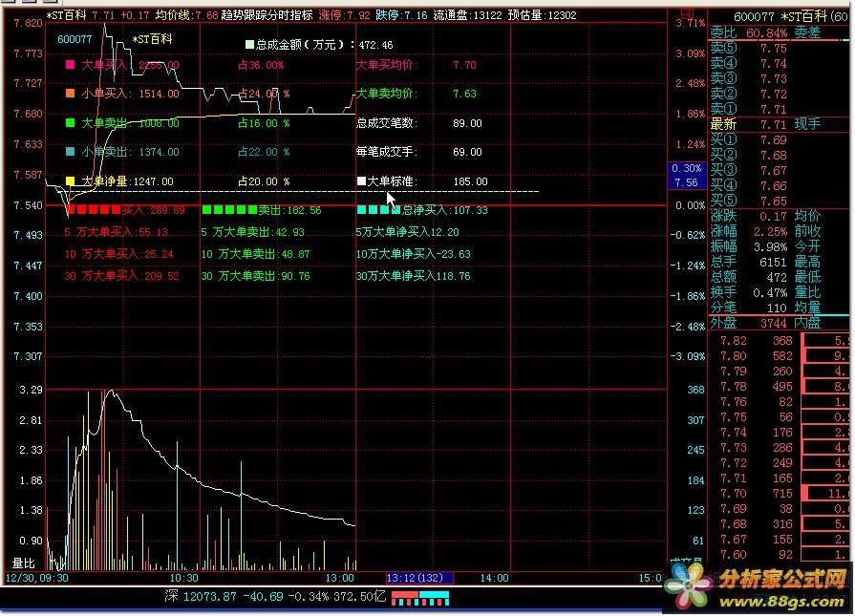Click the 预估量:12302 header value

[x=542, y=15]
